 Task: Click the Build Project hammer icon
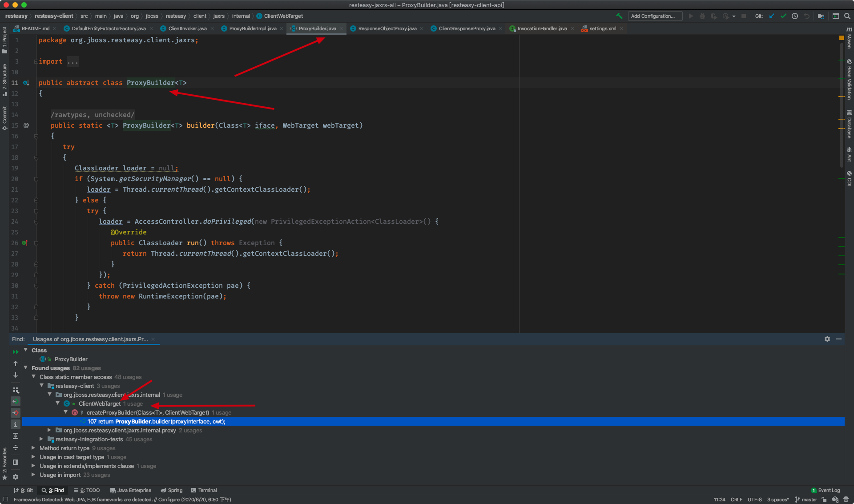coord(619,16)
